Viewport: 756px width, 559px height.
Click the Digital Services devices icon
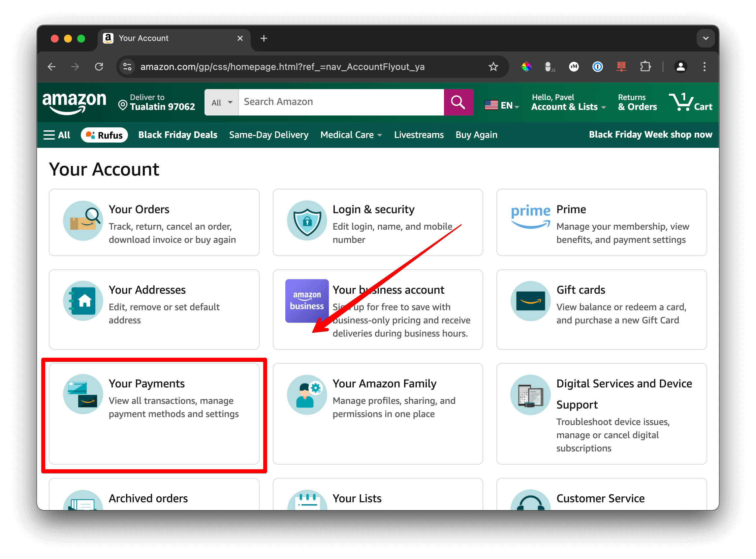click(x=530, y=395)
